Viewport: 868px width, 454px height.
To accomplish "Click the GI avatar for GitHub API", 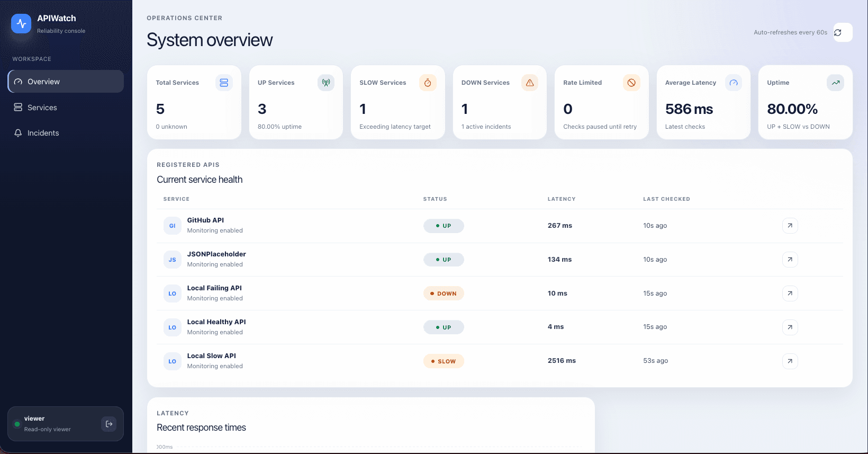I will (172, 226).
